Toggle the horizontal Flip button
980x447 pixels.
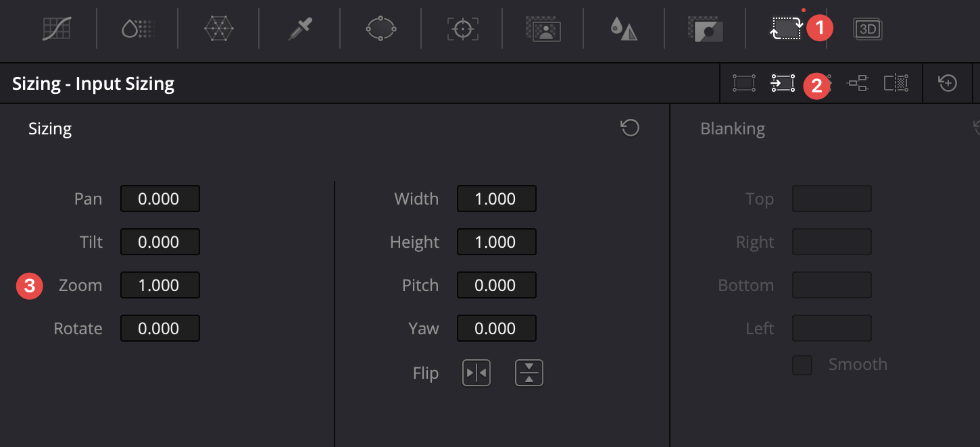(476, 373)
